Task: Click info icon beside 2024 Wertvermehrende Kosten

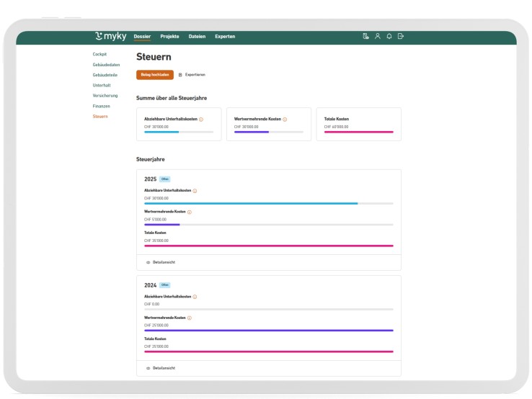Action: click(x=190, y=318)
